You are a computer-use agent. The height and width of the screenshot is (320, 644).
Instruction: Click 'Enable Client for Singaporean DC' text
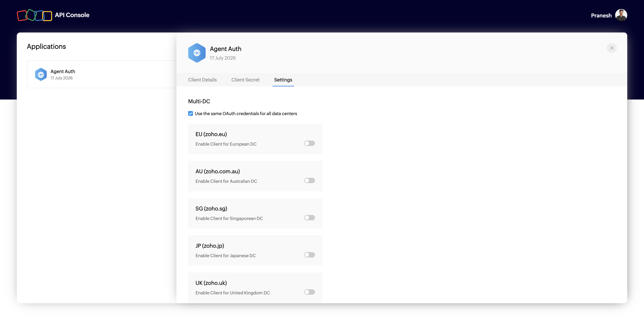pos(229,218)
